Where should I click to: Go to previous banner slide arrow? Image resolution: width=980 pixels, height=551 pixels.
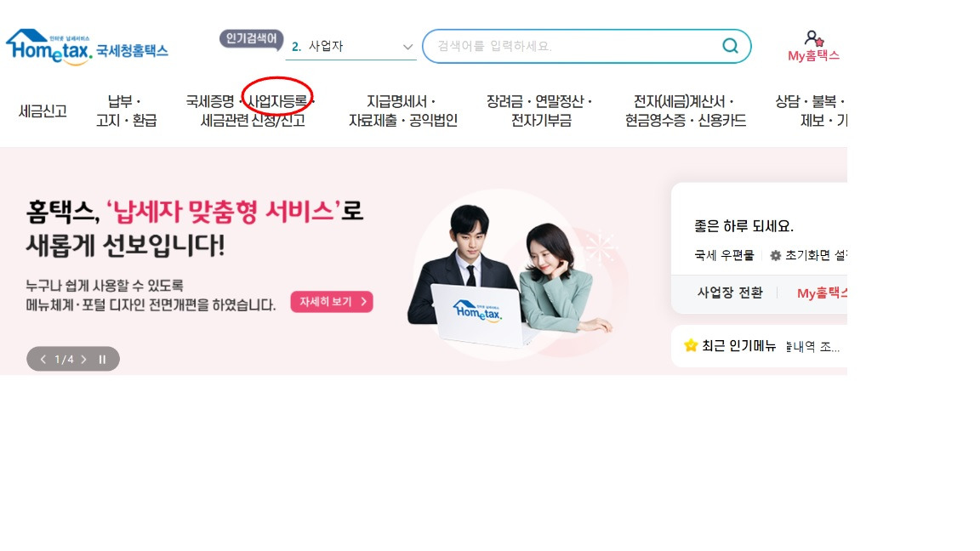[x=43, y=359]
